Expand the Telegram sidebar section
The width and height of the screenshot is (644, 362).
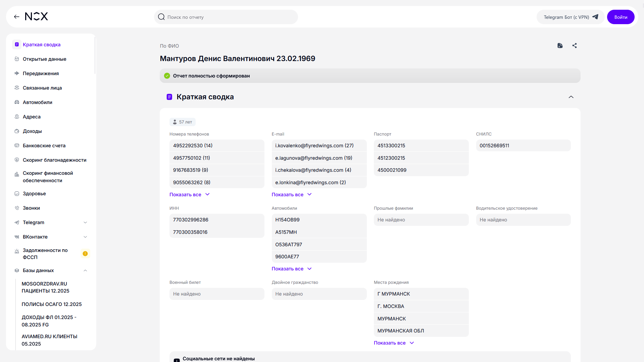pyautogui.click(x=85, y=222)
